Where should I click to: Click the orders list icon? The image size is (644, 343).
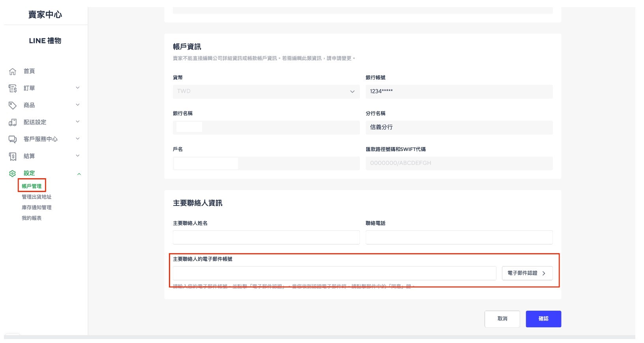pyautogui.click(x=13, y=88)
